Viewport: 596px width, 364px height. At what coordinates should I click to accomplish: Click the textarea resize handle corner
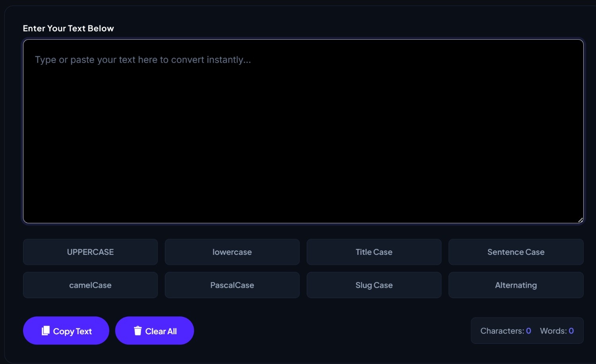click(x=581, y=220)
